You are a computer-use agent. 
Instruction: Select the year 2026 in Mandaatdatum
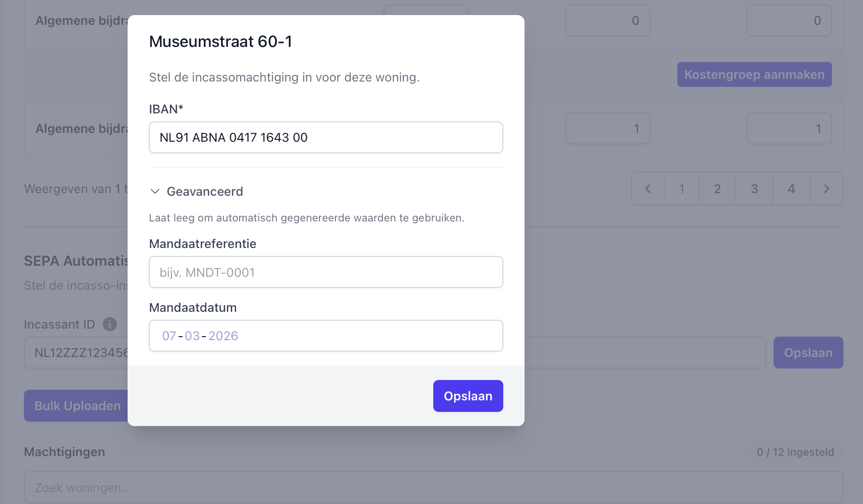(x=223, y=336)
